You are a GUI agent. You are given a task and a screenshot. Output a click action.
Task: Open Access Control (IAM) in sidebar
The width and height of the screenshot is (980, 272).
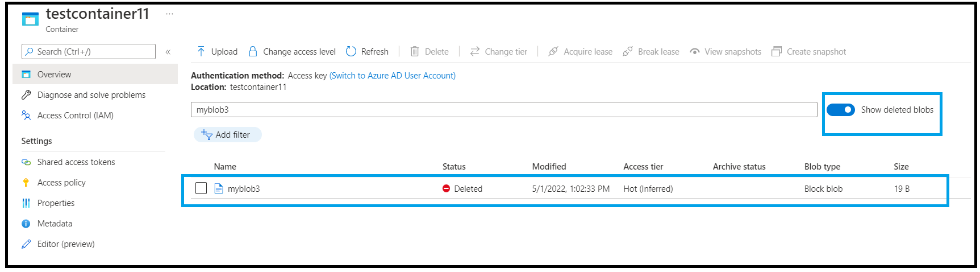75,116
